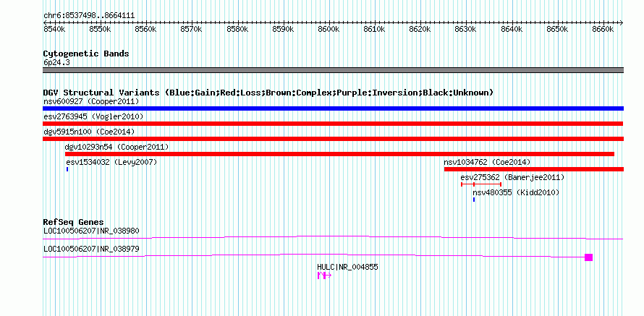Open esv275362 (Banerjee2011) label
The width and height of the screenshot is (644, 316).
(x=512, y=178)
